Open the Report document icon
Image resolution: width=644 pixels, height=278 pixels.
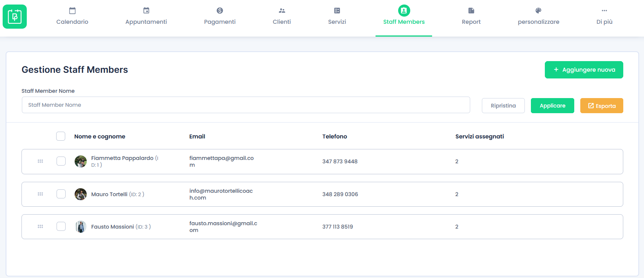pyautogui.click(x=471, y=11)
